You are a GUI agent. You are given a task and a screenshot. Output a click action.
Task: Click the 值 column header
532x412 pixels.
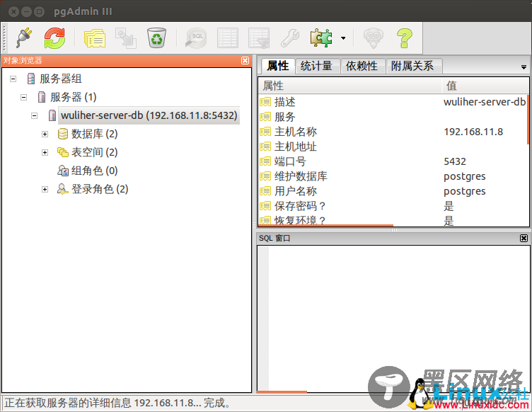tap(485, 86)
